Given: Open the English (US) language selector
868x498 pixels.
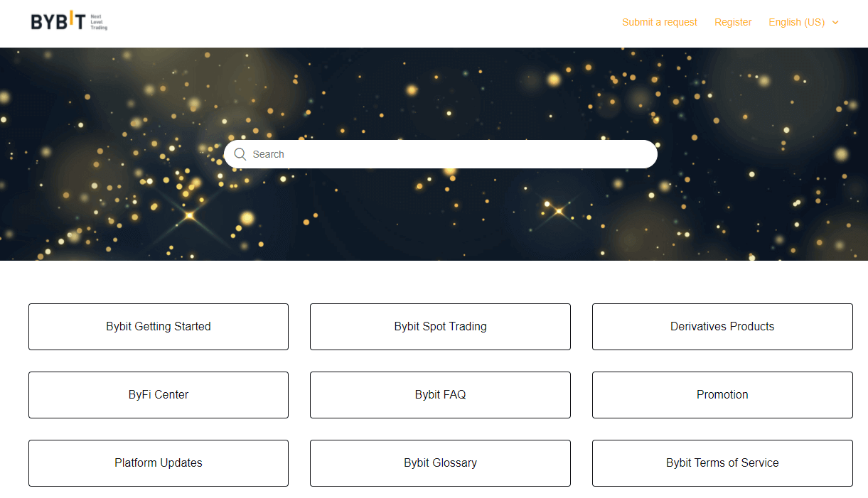Looking at the screenshot, I should coord(803,22).
